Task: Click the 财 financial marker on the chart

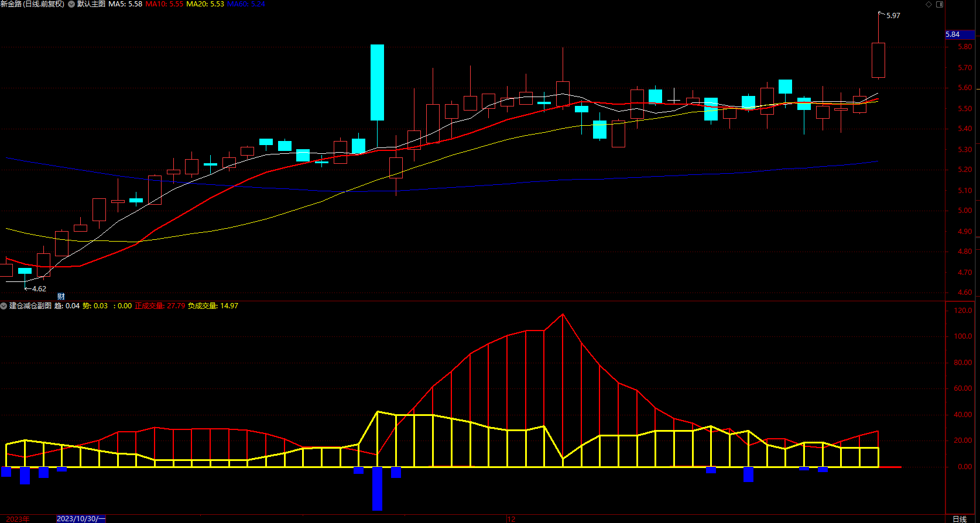Action: 61,297
